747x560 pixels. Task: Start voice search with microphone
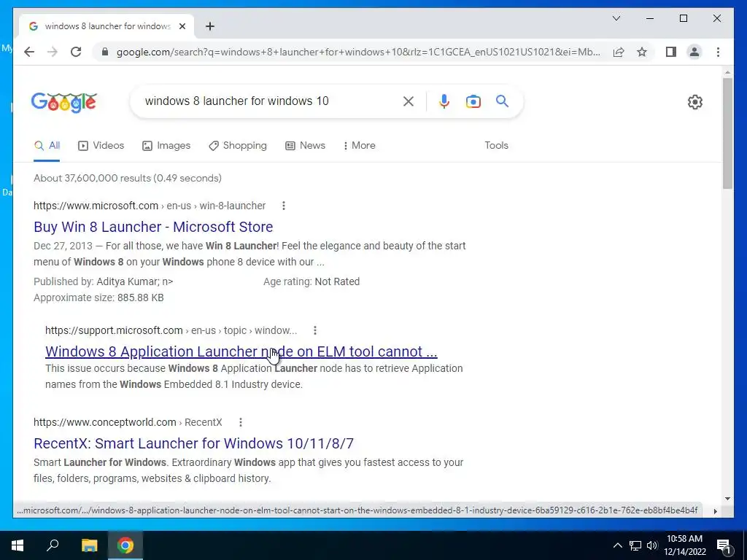(444, 101)
